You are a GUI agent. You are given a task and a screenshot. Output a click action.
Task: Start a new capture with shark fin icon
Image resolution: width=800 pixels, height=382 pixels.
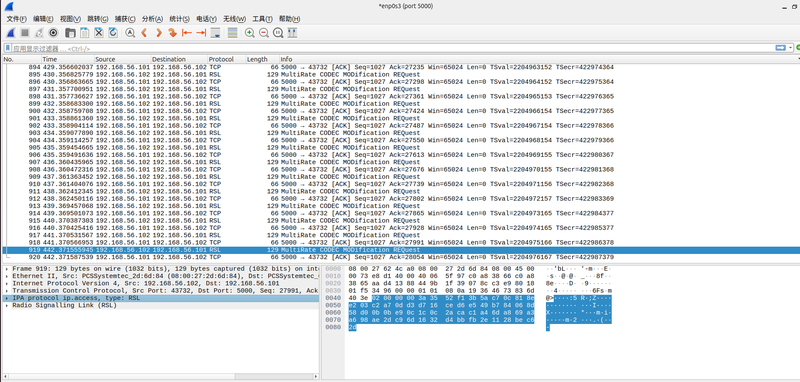[x=11, y=33]
